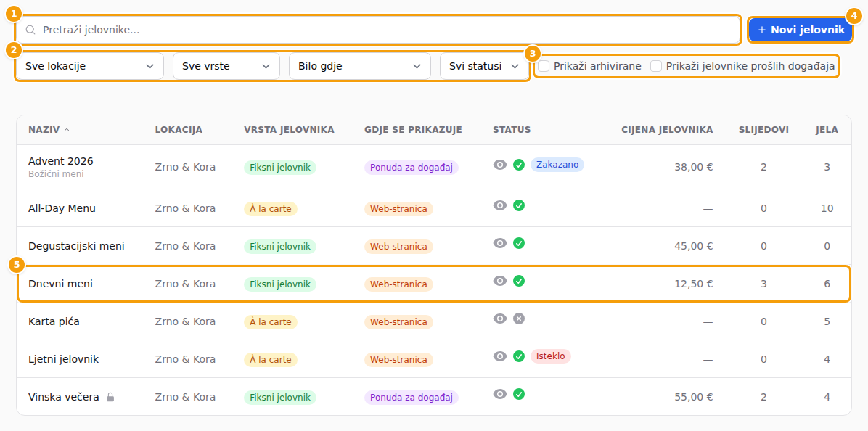868x431 pixels.
Task: Open the Advent 2026 menu name
Action: coord(61,161)
